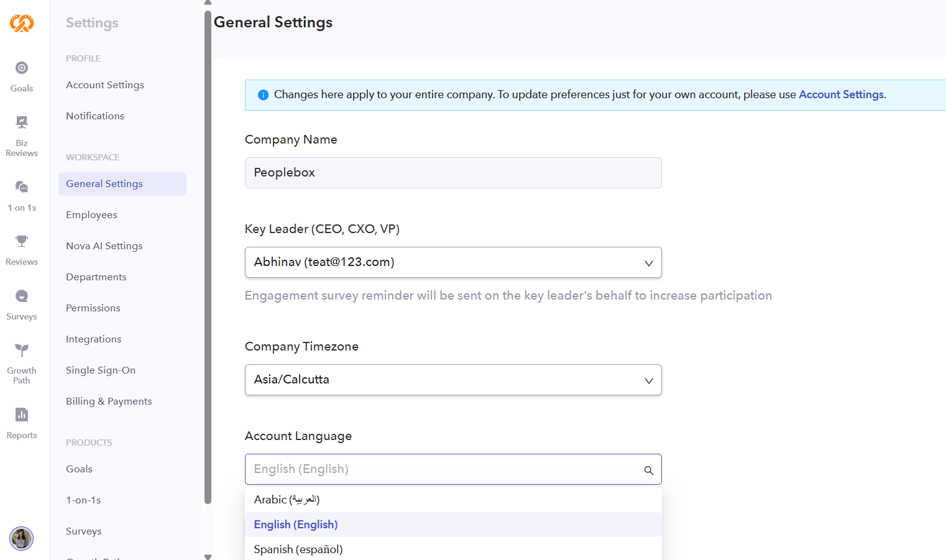The height and width of the screenshot is (560, 946).
Task: Open Reports chart icon
Action: click(x=22, y=415)
